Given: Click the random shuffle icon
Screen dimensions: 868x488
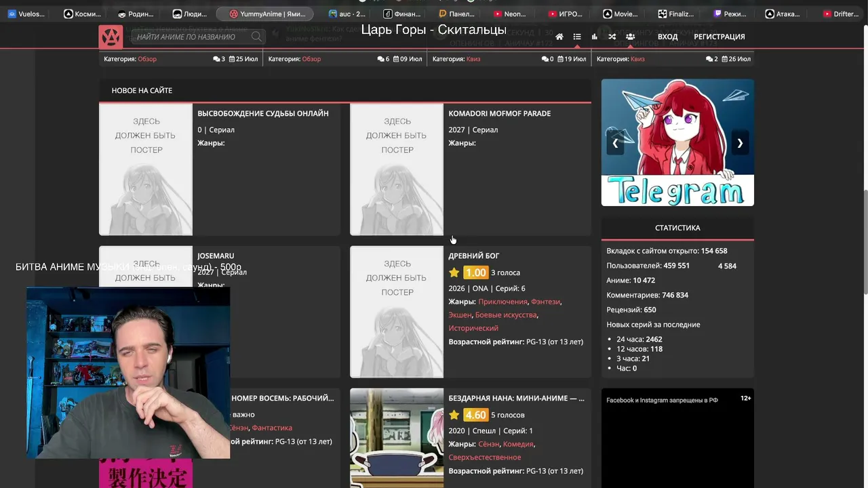Looking at the screenshot, I should (612, 37).
